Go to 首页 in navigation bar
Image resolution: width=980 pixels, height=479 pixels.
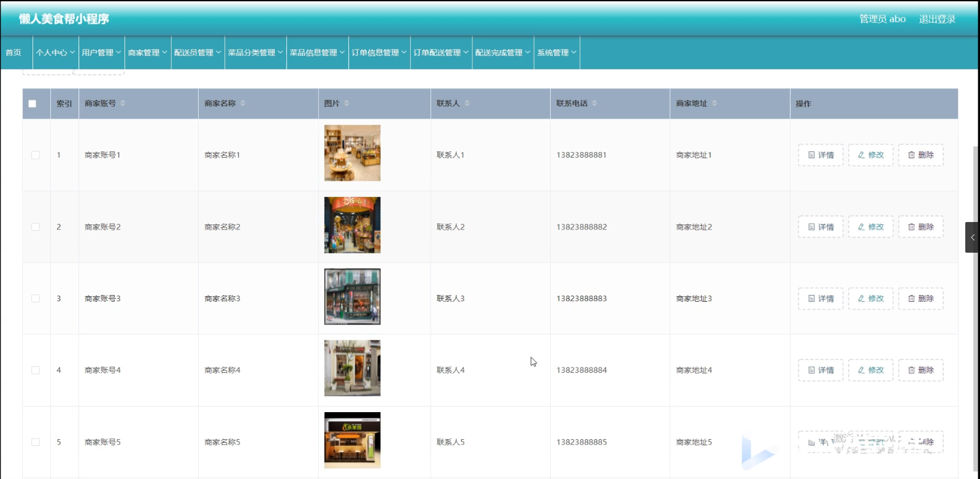(x=13, y=53)
